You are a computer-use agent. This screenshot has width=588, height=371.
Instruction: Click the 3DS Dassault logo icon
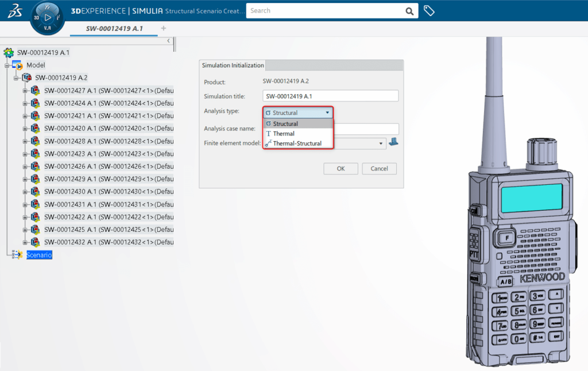(15, 10)
